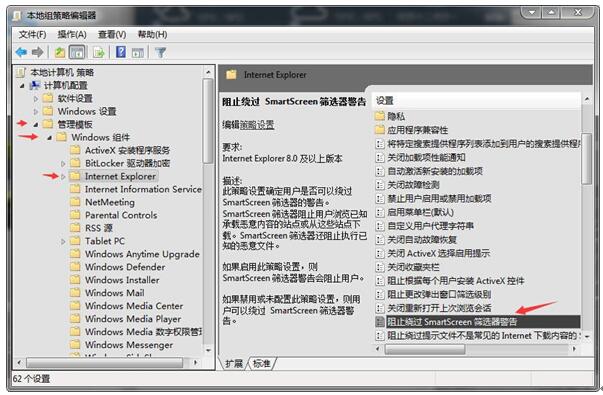603x395 pixels.
Task: Expand the Windows 设置 node
Action: pos(36,112)
